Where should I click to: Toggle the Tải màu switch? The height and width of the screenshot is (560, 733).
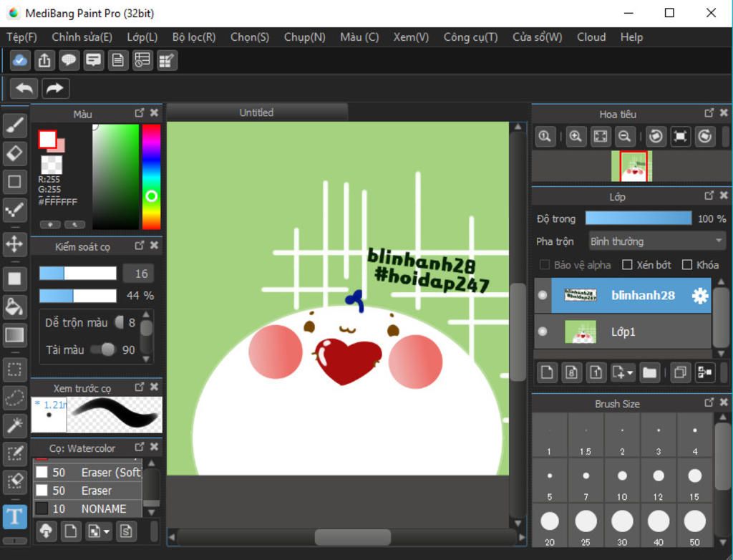point(103,349)
